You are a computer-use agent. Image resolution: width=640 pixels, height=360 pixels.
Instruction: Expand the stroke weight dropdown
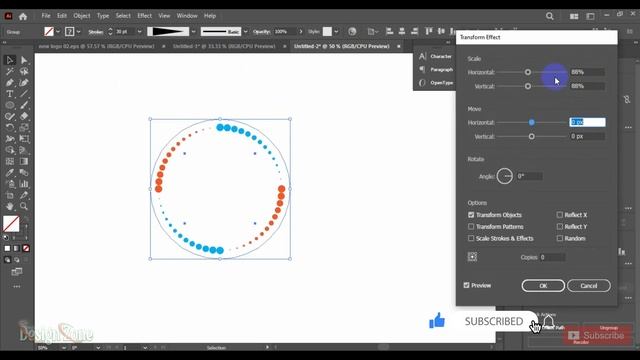tap(140, 31)
